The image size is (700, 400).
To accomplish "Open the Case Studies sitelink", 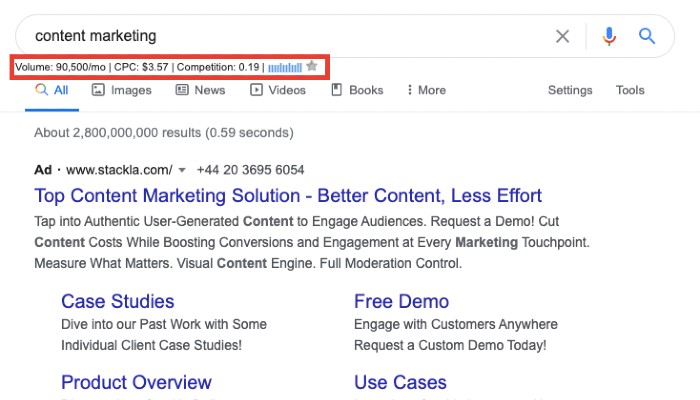I will tap(117, 301).
